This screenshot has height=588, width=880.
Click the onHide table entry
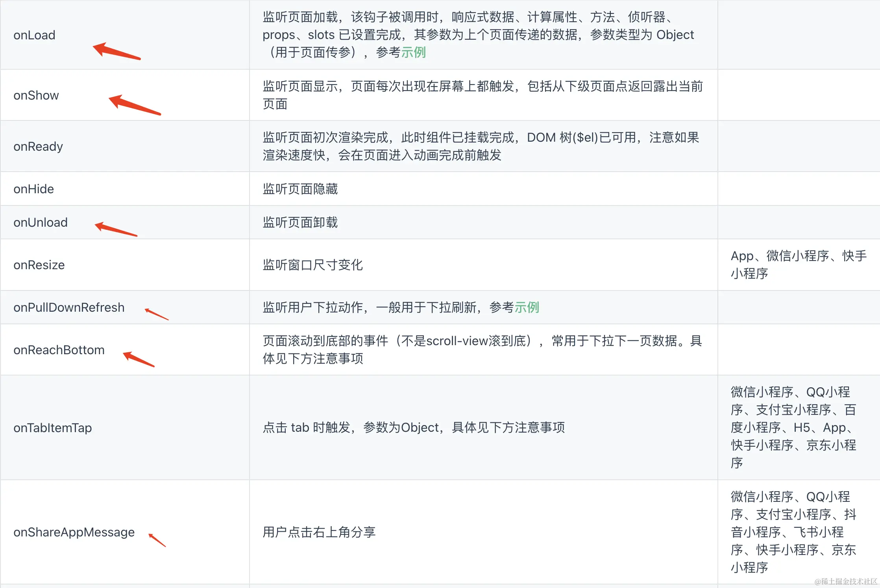coord(33,189)
